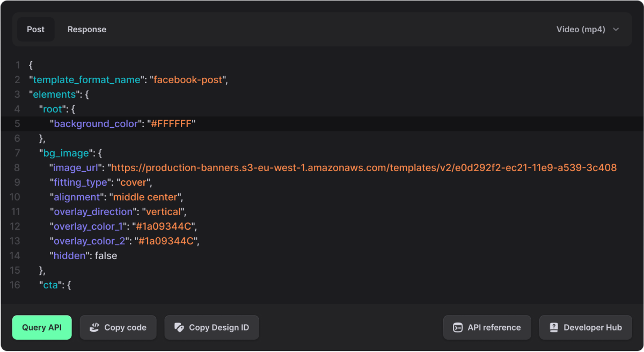The height and width of the screenshot is (352, 644).
Task: Click the "overlay_direction" key
Action: [94, 212]
